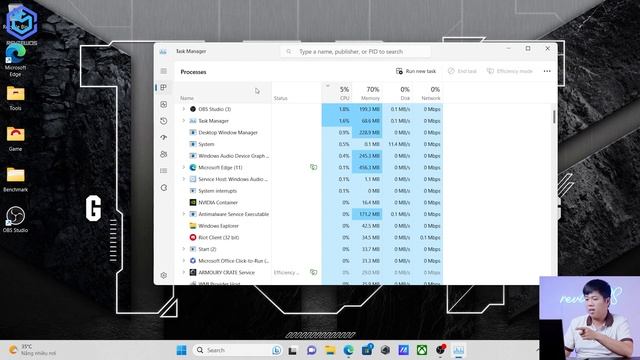Viewport: 640px width, 360px height.
Task: Open File Explorer from taskbar
Action: (330, 350)
